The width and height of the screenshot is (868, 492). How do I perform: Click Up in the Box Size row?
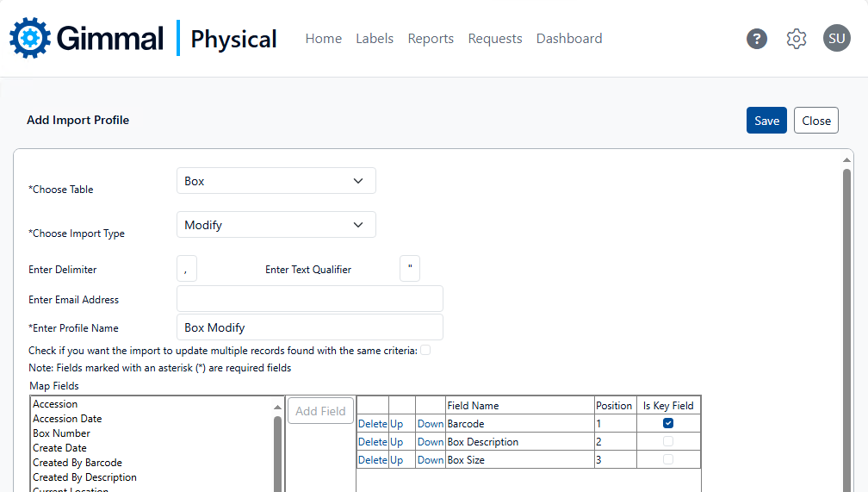tap(396, 460)
